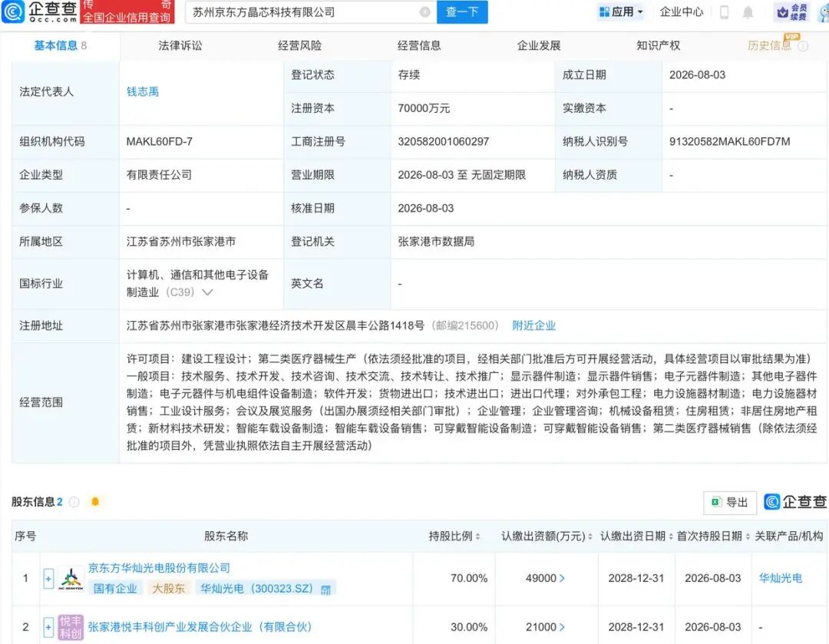Viewport: 829px width, 644px height.
Task: Open notifications with the bell icon
Action: coord(748,12)
